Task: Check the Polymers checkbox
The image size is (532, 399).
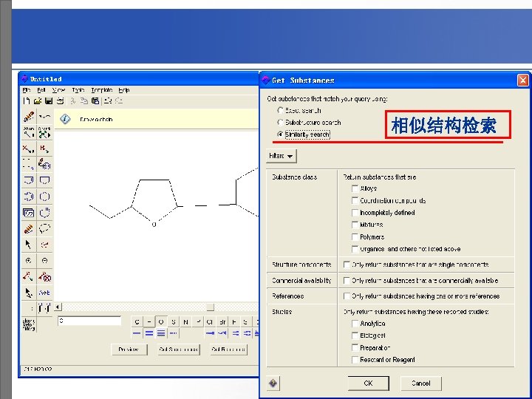Action: click(355, 237)
